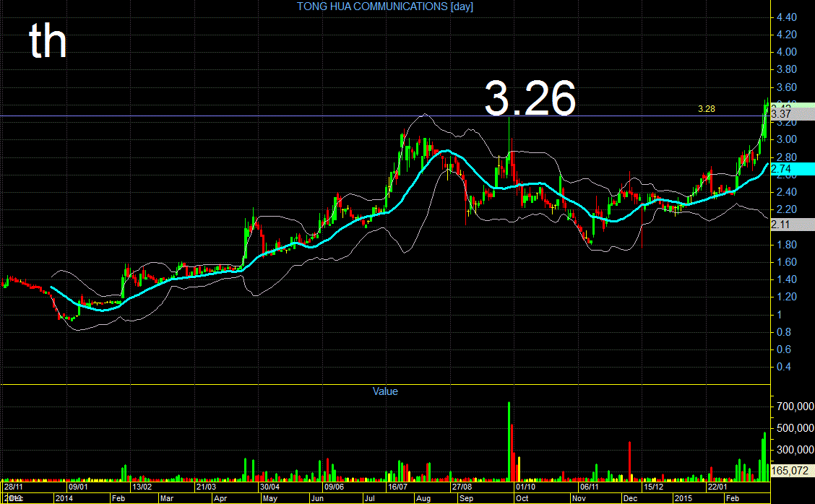Click the 09/01 date label
Screen dimensions: 815x504
[x=78, y=487]
